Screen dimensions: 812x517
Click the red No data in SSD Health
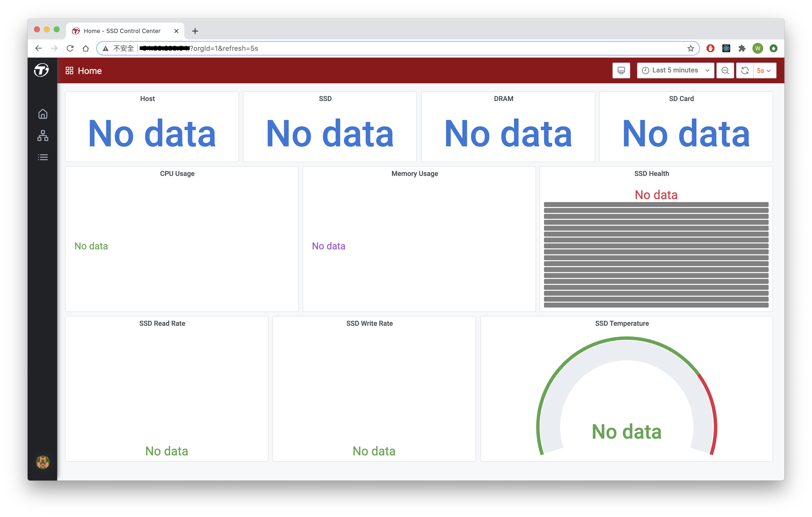click(x=656, y=195)
